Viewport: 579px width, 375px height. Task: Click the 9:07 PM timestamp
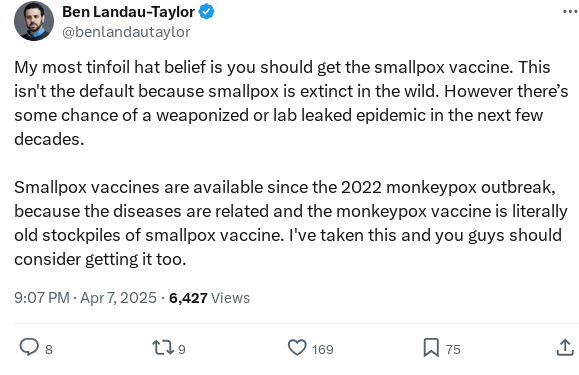[x=42, y=298]
